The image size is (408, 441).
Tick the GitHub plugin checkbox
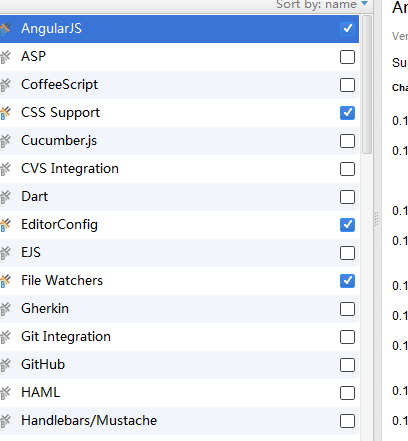pos(347,365)
